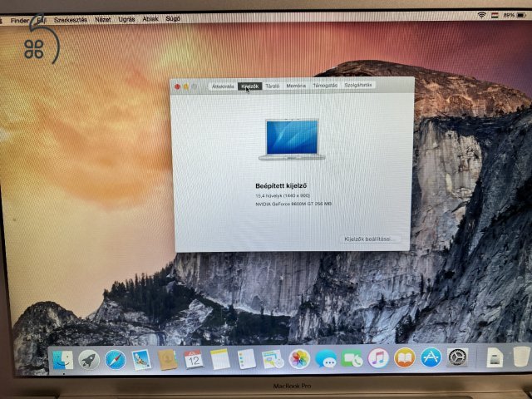The width and height of the screenshot is (532, 399).
Task: Open the Trash in the Dock
Action: point(521,357)
